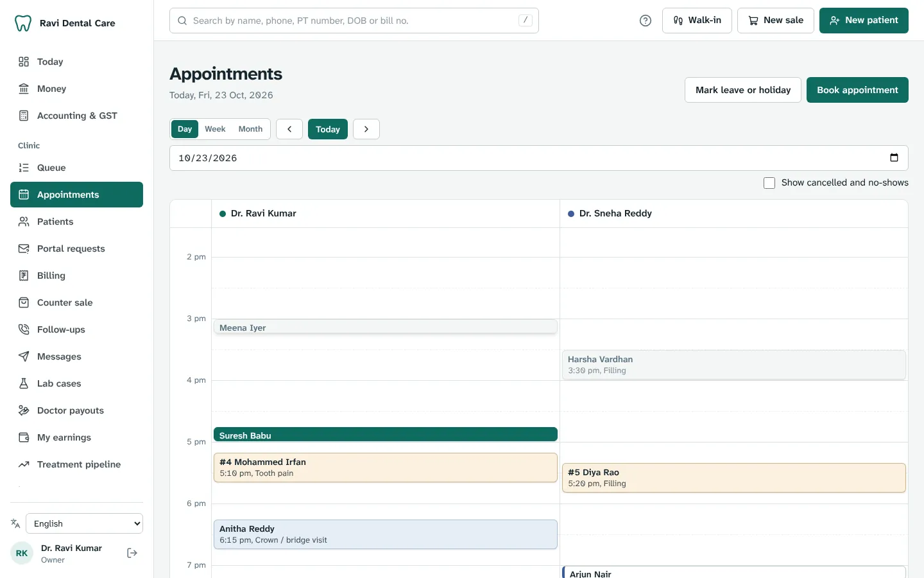924x578 pixels.
Task: Open Diya Rao 5:20 pm Filling appointment
Action: click(734, 478)
